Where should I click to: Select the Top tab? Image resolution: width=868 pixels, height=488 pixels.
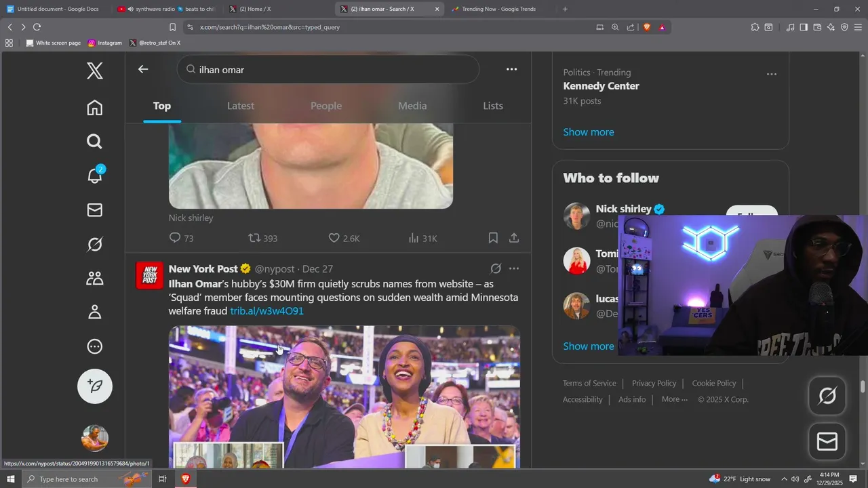(x=162, y=106)
